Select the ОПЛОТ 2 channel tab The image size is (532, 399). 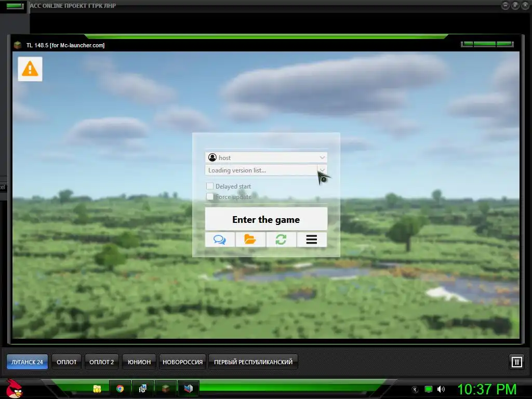coord(101,362)
